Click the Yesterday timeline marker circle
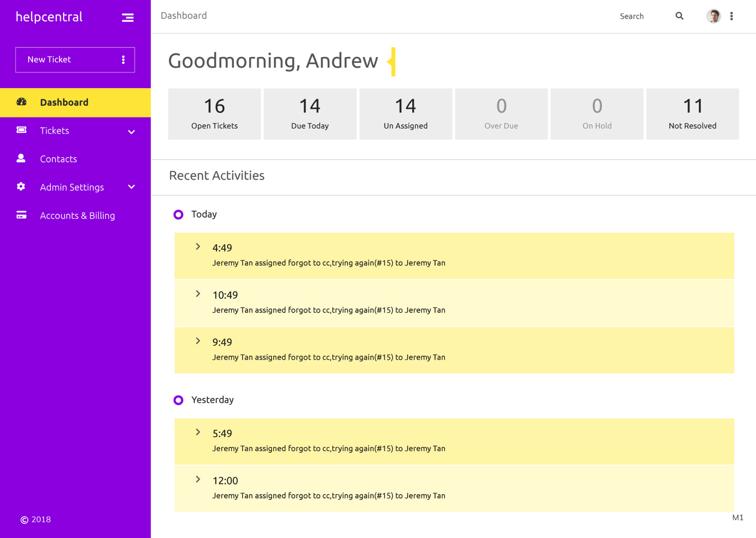Image resolution: width=756 pixels, height=538 pixels. (x=178, y=400)
